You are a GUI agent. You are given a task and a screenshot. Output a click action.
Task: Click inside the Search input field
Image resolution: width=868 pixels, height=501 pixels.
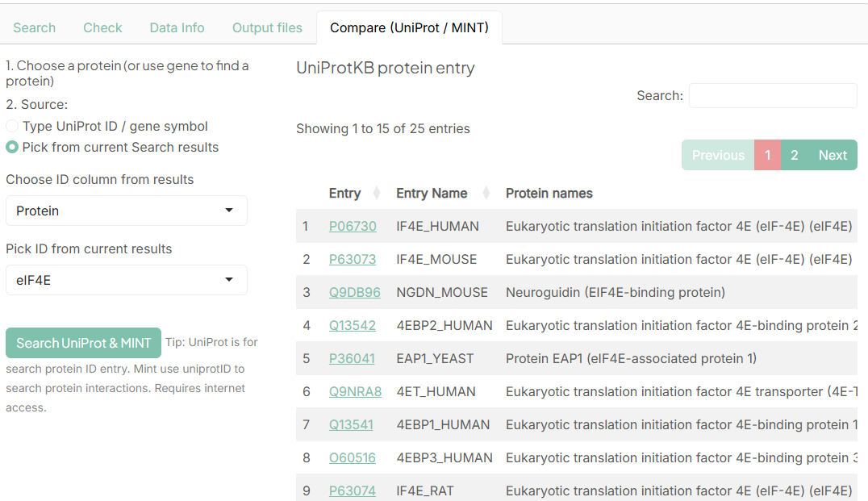(x=772, y=95)
